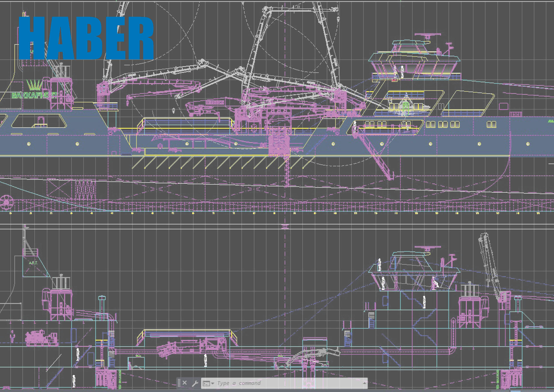Click the recent commands prompt icon
554x392 pixels.
click(206, 383)
